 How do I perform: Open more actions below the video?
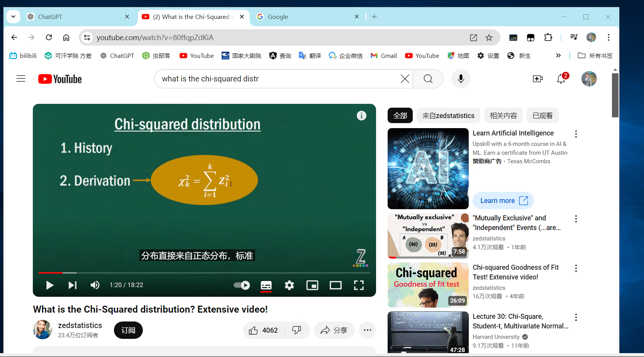(x=367, y=330)
